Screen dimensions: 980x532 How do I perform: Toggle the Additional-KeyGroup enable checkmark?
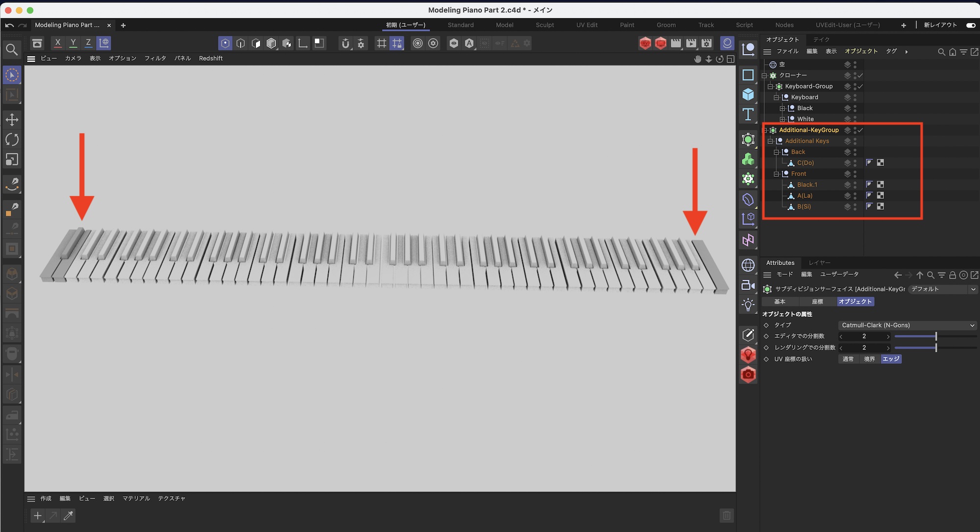pos(860,130)
